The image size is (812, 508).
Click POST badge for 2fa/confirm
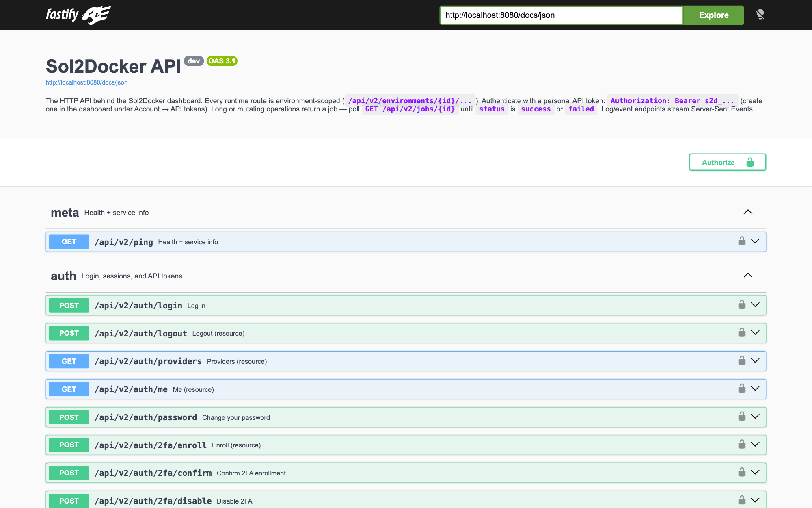(69, 473)
